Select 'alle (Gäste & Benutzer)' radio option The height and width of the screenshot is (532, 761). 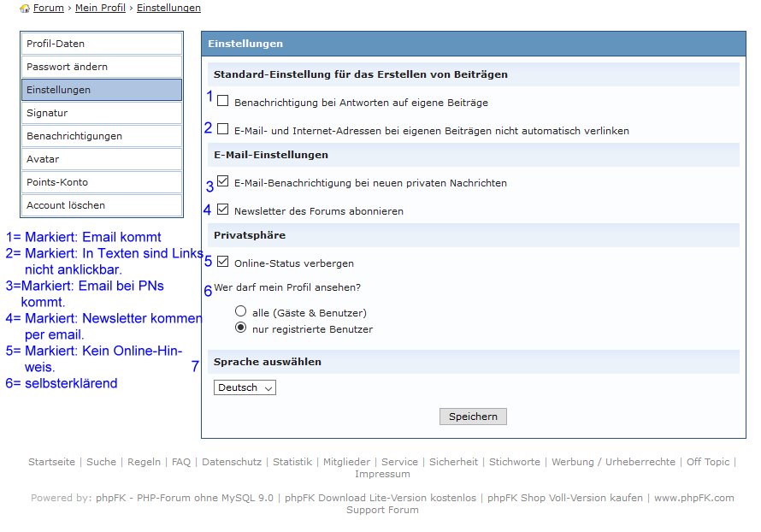[x=241, y=312]
